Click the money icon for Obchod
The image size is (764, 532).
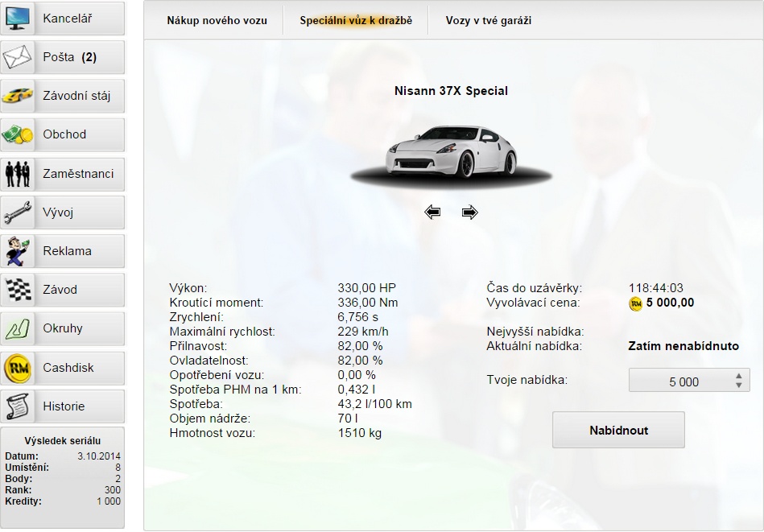pyautogui.click(x=18, y=134)
